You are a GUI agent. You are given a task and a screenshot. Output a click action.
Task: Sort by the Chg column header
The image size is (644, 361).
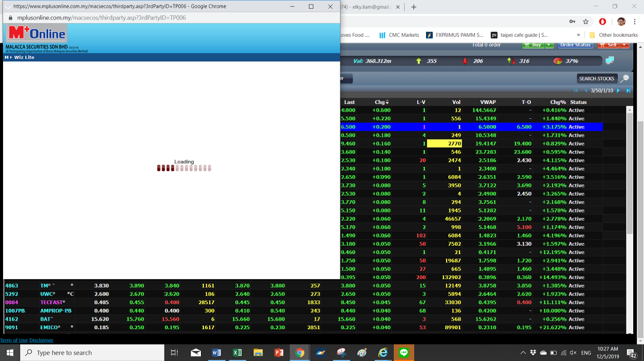click(x=381, y=102)
